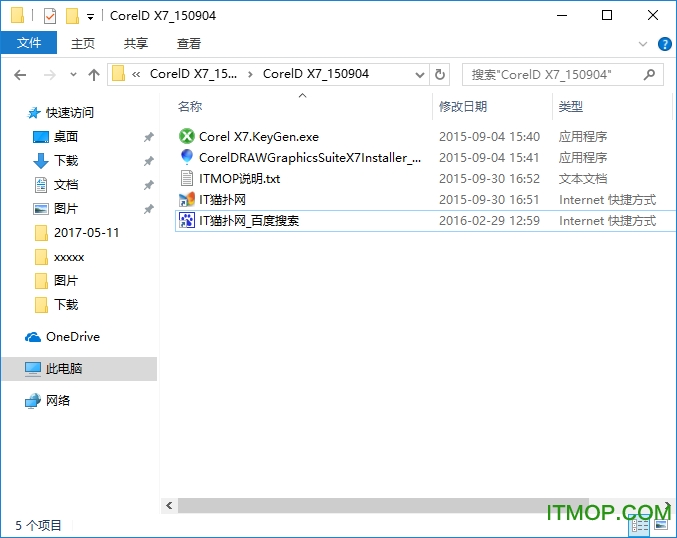677x538 pixels.
Task: Open Quick Access Toolbar customize dropdown
Action: 90,17
